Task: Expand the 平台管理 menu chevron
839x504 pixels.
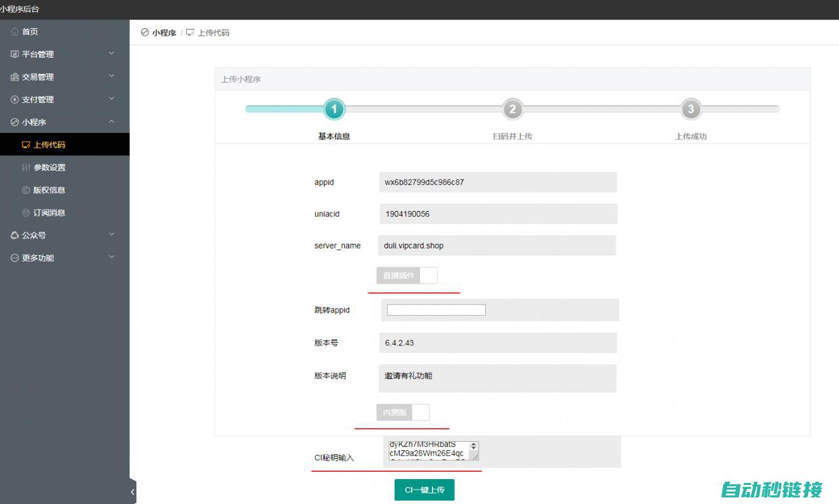Action: 111,54
